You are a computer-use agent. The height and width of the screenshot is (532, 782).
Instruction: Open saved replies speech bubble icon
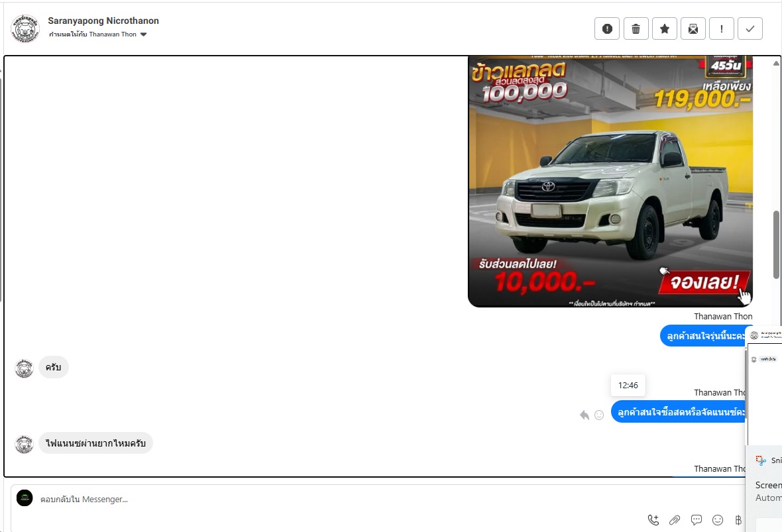697,520
